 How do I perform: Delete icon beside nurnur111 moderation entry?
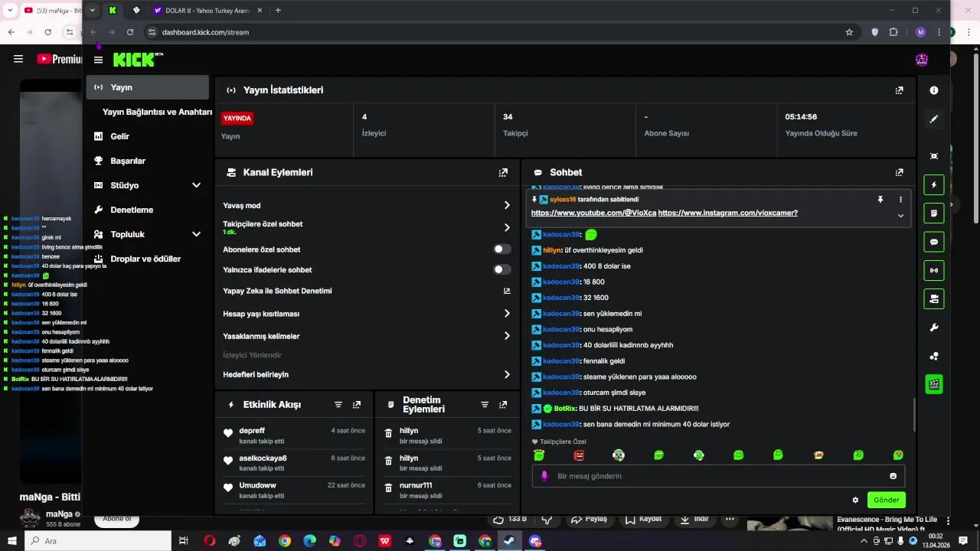[x=389, y=487]
